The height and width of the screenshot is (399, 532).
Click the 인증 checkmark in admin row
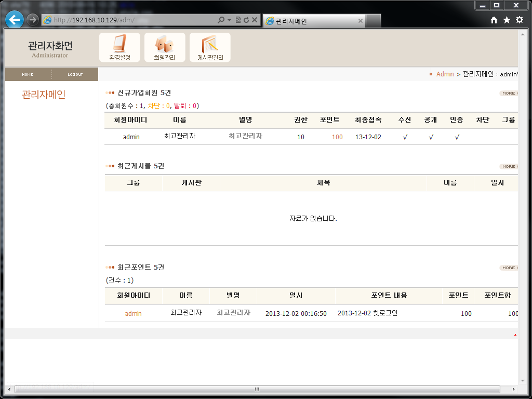[457, 137]
